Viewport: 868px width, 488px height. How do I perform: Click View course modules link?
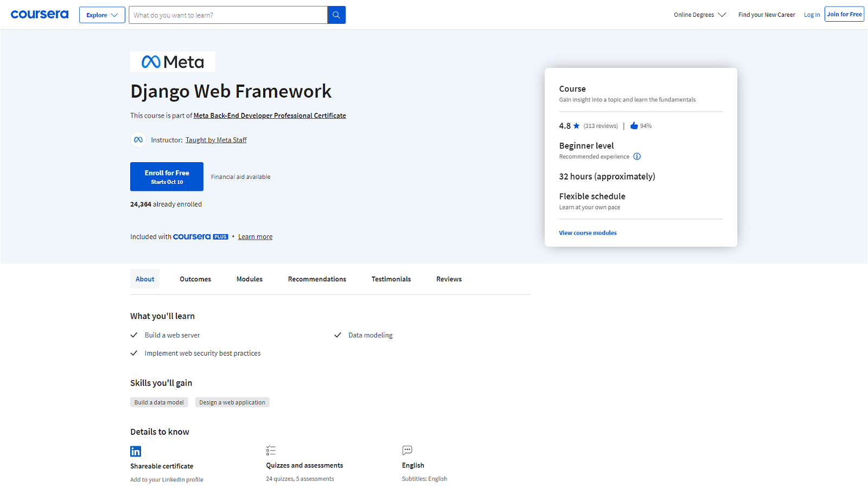pyautogui.click(x=588, y=233)
